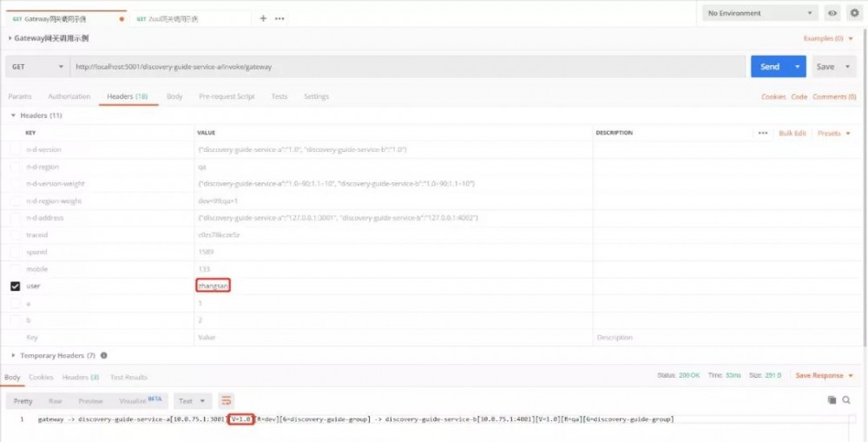The image size is (868, 442).
Task: Enable the n-d-region header checkbox
Action: (16, 167)
